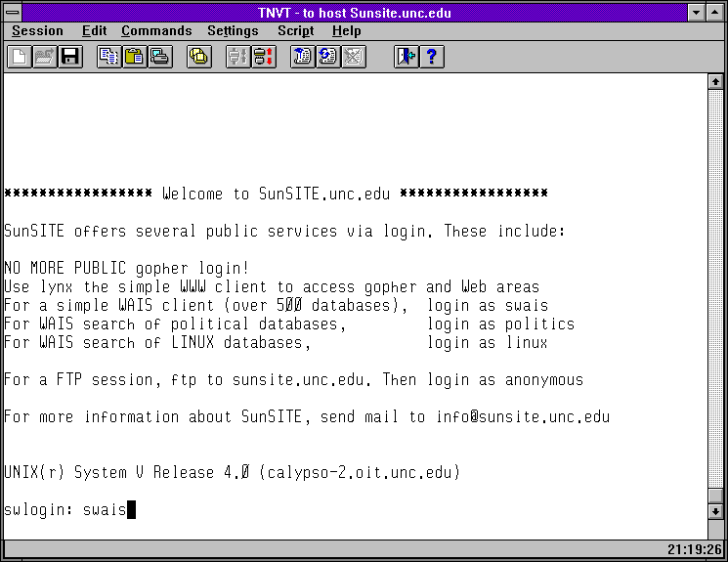Click the Save floppy disk icon
This screenshot has height=562, width=728.
(69, 57)
